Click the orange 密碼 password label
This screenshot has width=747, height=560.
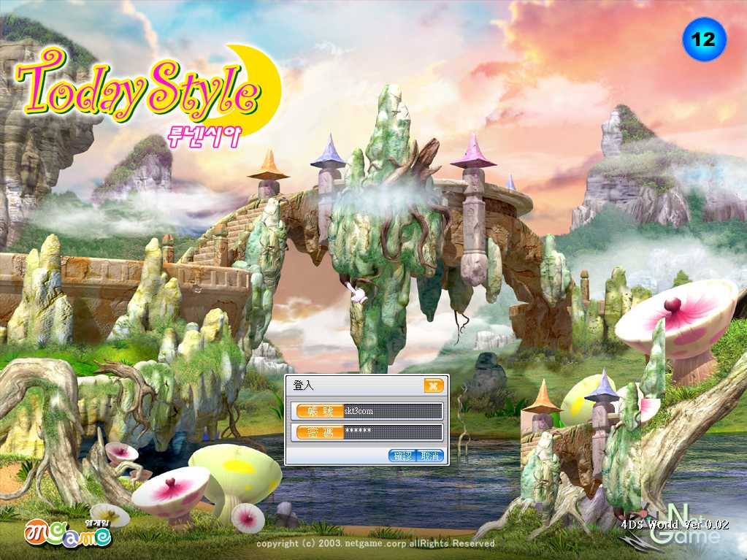[318, 432]
